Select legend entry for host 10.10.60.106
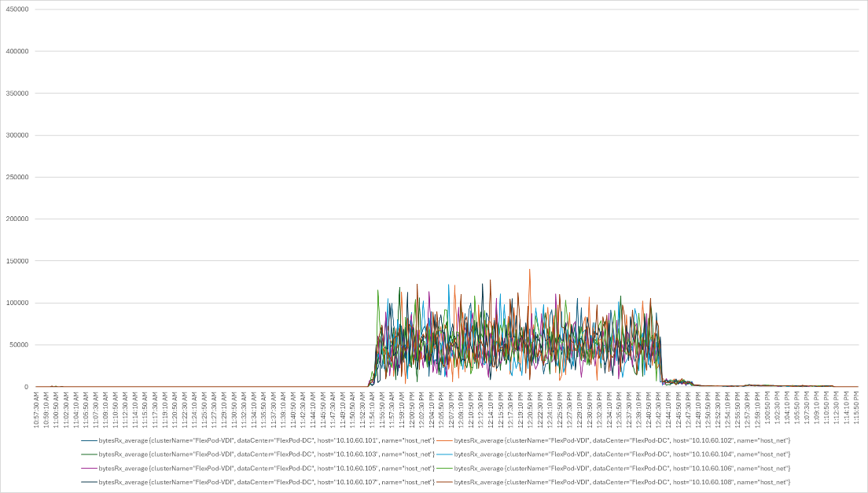The width and height of the screenshot is (868, 493). (x=613, y=468)
